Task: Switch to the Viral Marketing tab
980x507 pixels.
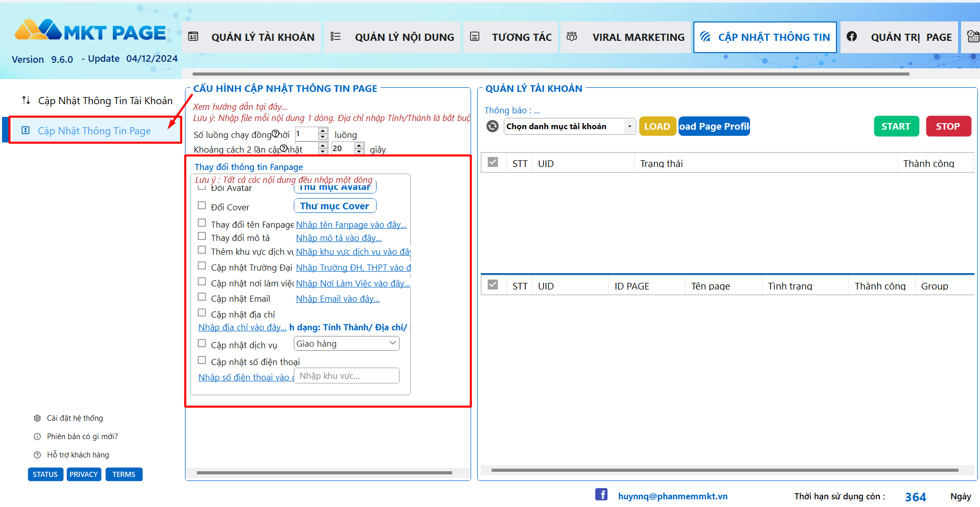Action: [x=625, y=37]
